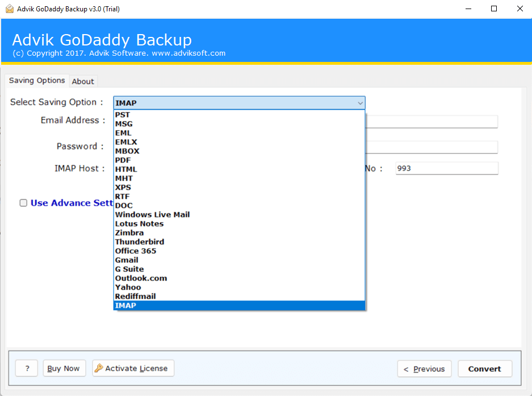This screenshot has width=532, height=396.
Task: Select XPS option in list
Action: tap(239, 187)
